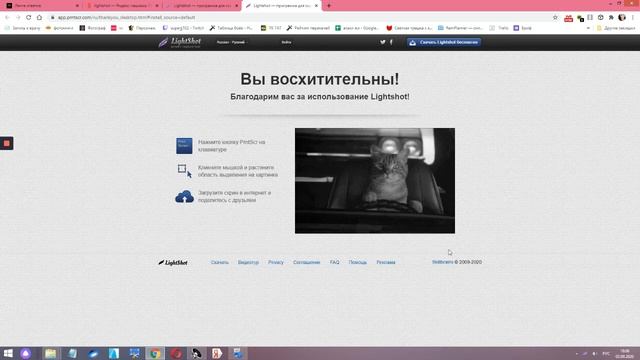Open the Другие закладки folder
Image resolution: width=640 pixels, height=360 pixels.
[616, 28]
